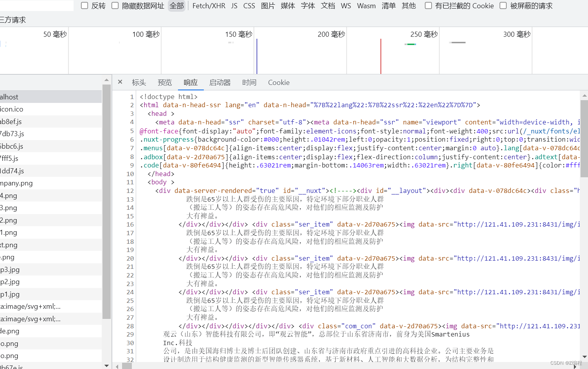The height and width of the screenshot is (369, 588).
Task: Filter requests by 字体
Action: (x=308, y=6)
